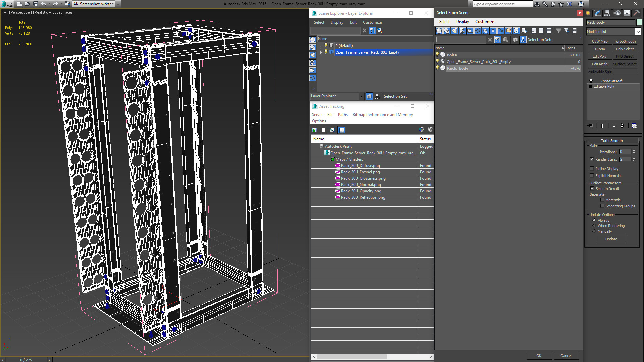Image resolution: width=644 pixels, height=362 pixels.
Task: Open Edit menu in Scene Explorer
Action: pos(353,22)
